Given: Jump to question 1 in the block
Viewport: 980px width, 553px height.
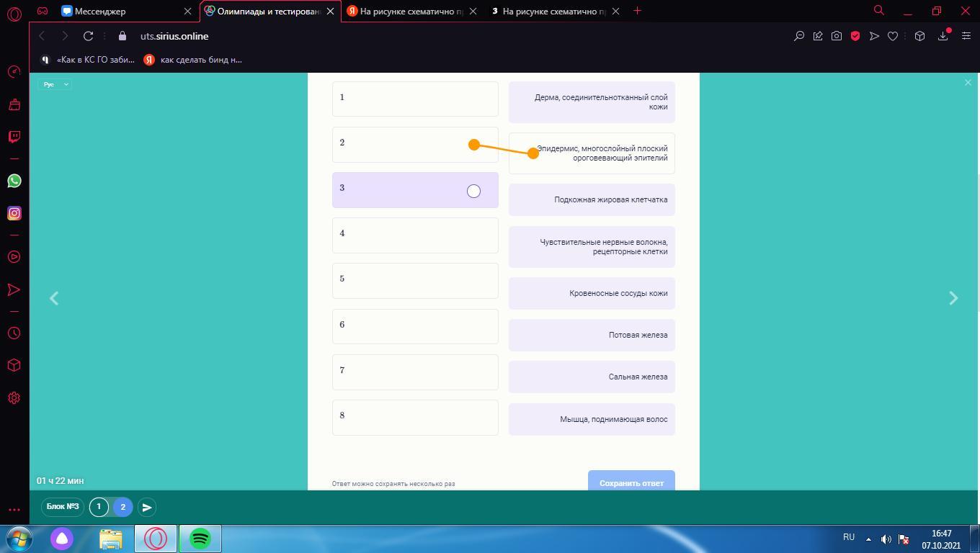Looking at the screenshot, I should [99, 507].
